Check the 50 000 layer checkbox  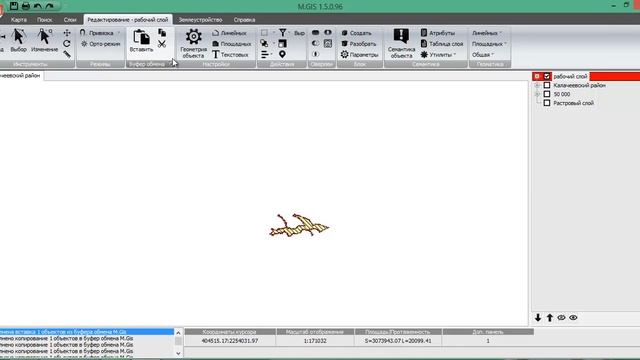coord(547,94)
